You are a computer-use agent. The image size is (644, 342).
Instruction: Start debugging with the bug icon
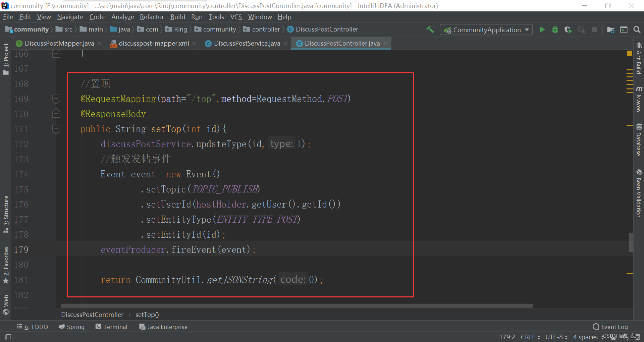[x=555, y=30]
